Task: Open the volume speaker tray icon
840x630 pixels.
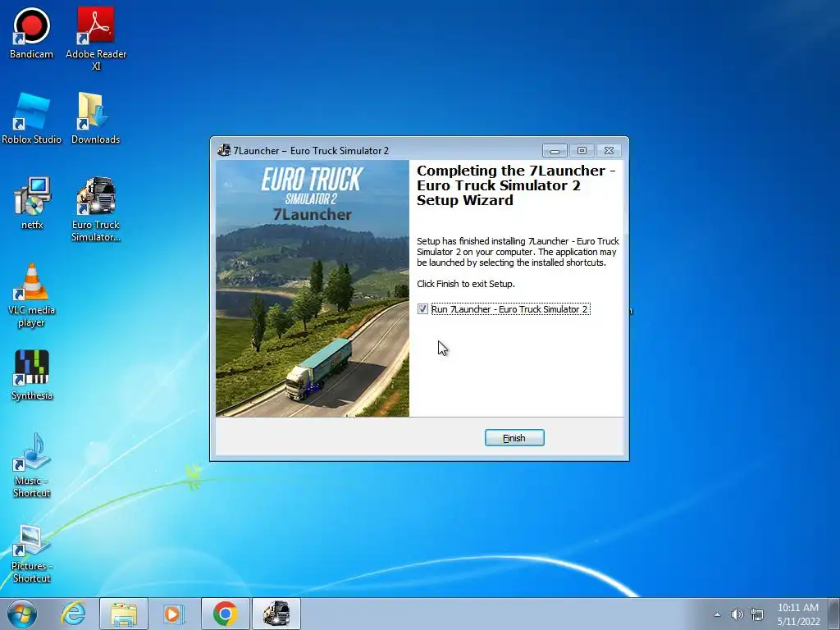Action: pos(737,614)
